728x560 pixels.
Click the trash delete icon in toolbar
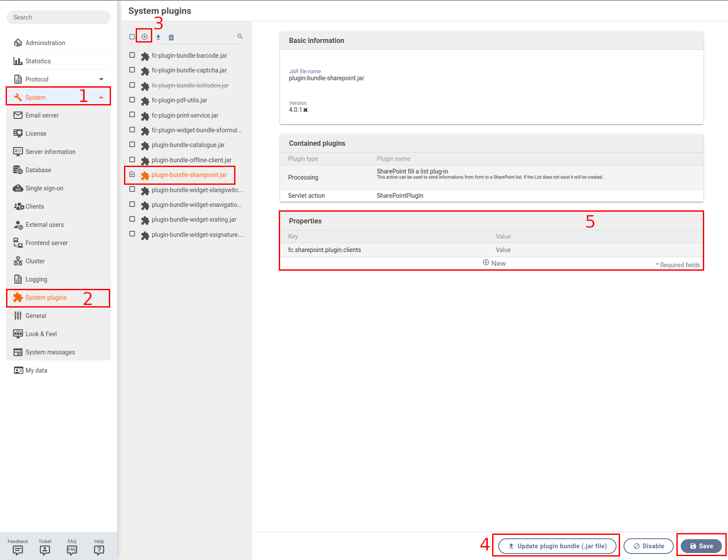[x=171, y=37]
